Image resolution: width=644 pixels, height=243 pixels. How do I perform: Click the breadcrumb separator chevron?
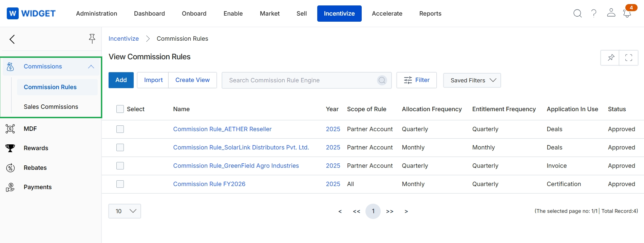(148, 39)
